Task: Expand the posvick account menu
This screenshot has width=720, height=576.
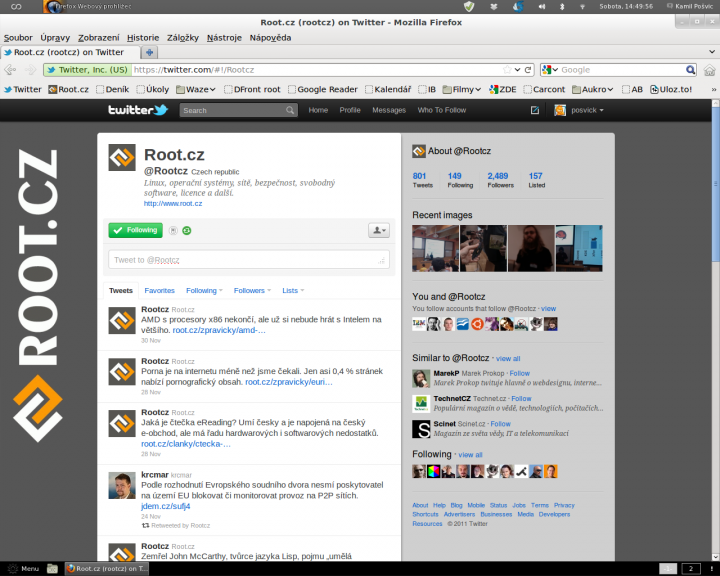Action: 586,110
